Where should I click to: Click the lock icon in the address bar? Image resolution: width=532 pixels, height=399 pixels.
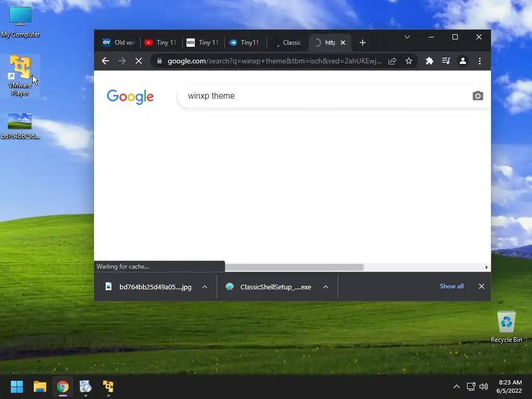(159, 61)
